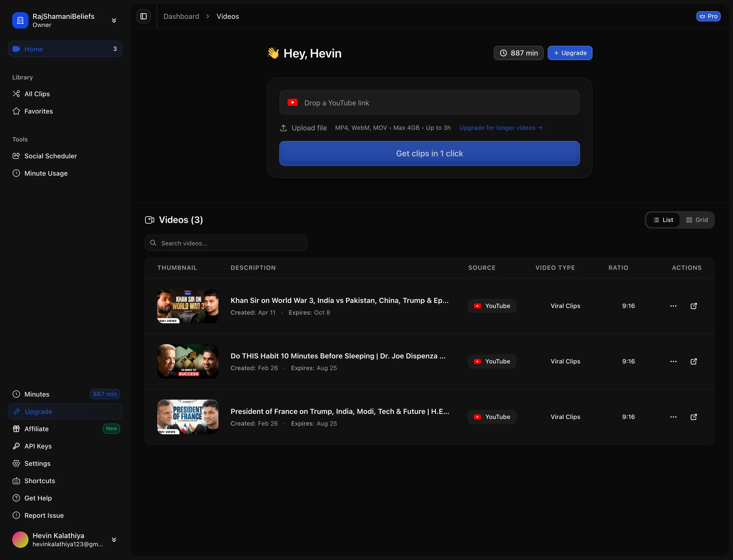
Task: Open API Keys page
Action: coord(65,446)
